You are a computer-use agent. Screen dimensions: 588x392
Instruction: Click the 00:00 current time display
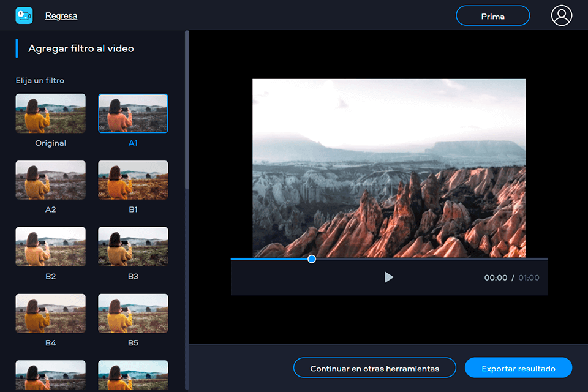coord(496,277)
